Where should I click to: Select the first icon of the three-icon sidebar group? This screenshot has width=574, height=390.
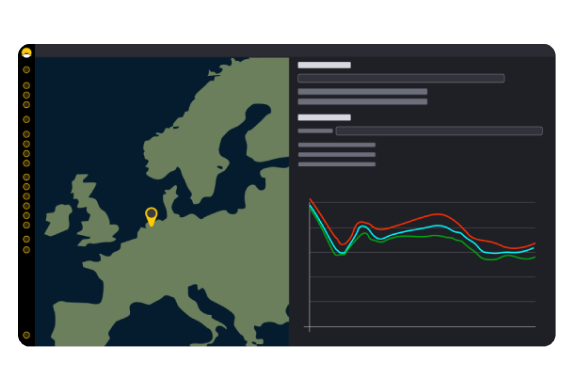pos(26,86)
